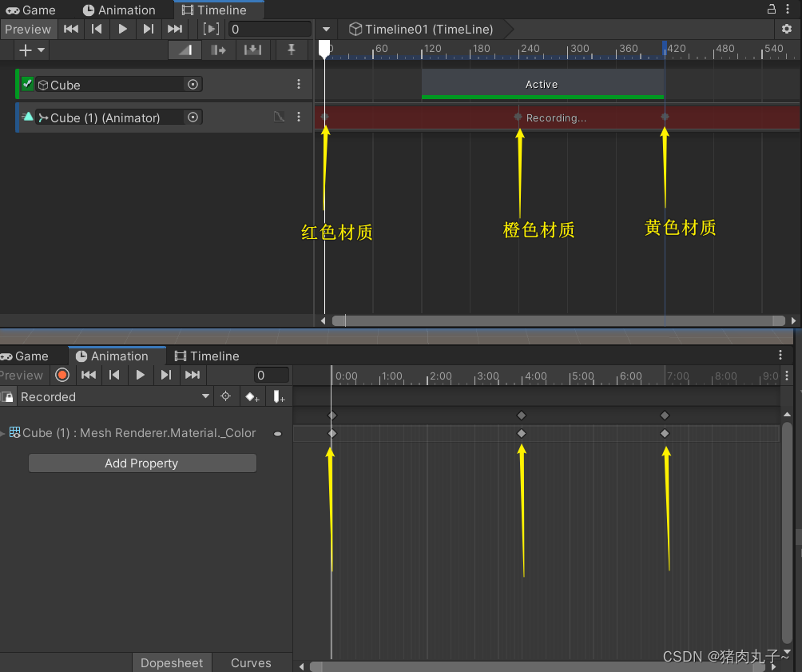This screenshot has height=672, width=802.
Task: Click the Timeline play button
Action: [x=122, y=30]
